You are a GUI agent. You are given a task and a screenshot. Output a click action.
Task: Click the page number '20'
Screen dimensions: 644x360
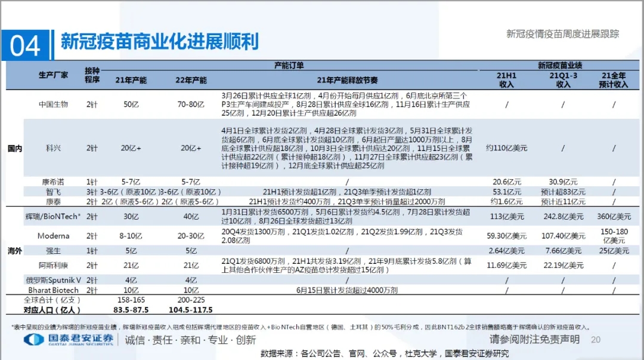[596, 340]
